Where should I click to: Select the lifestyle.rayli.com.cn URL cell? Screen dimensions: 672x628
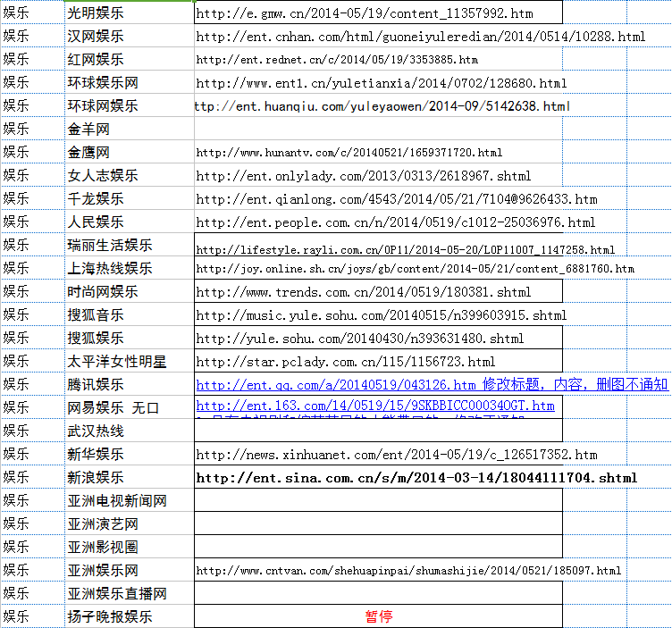378,245
